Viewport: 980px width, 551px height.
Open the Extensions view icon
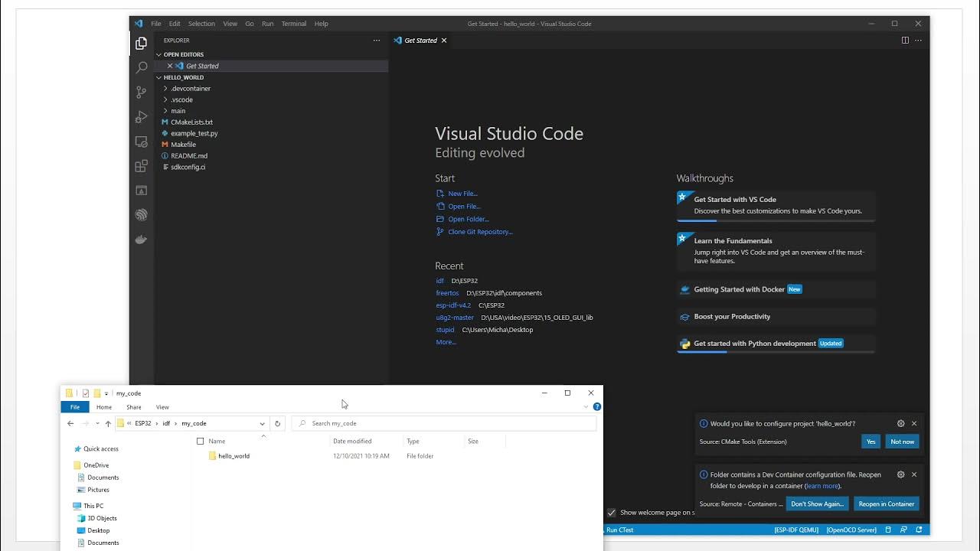141,166
